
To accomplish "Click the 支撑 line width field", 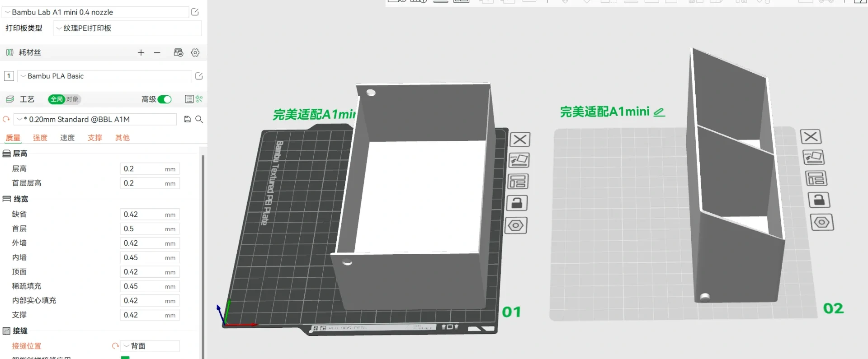I will point(150,316).
